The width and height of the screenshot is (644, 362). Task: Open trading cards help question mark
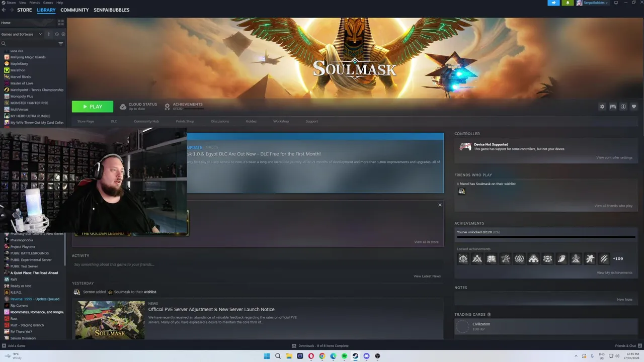click(x=489, y=315)
